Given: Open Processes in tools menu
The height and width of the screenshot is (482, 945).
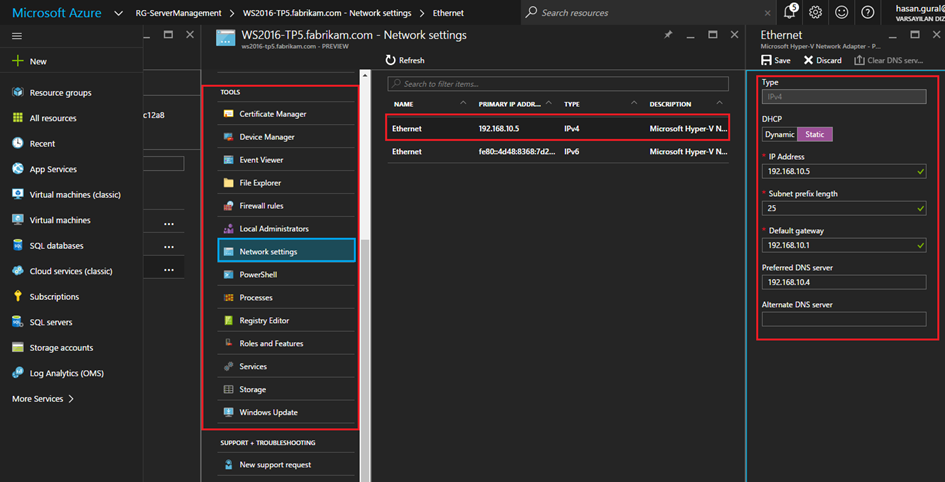Looking at the screenshot, I should point(286,298).
